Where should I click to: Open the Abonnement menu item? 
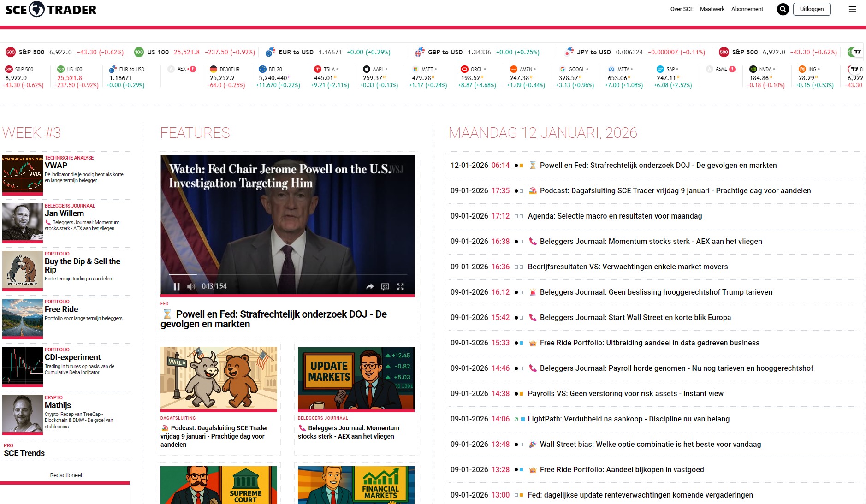coord(747,9)
